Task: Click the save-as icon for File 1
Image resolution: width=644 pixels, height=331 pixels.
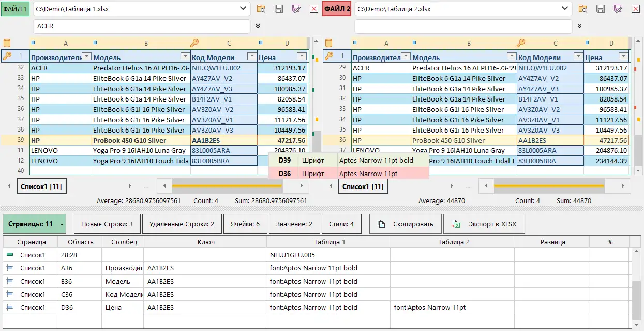Action: (x=296, y=9)
